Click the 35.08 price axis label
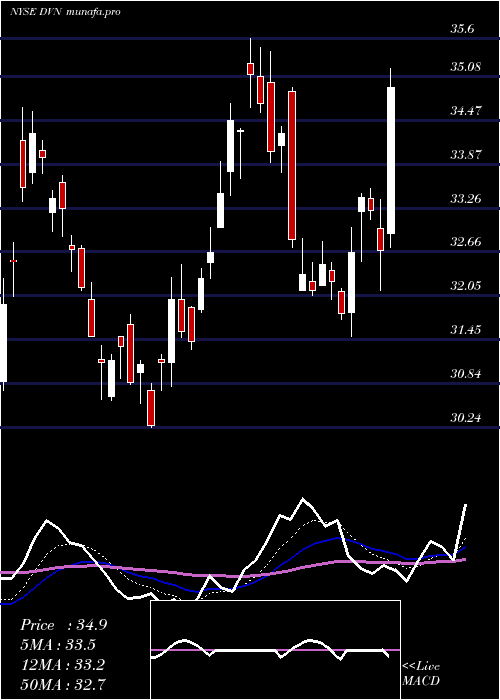 tap(465, 67)
